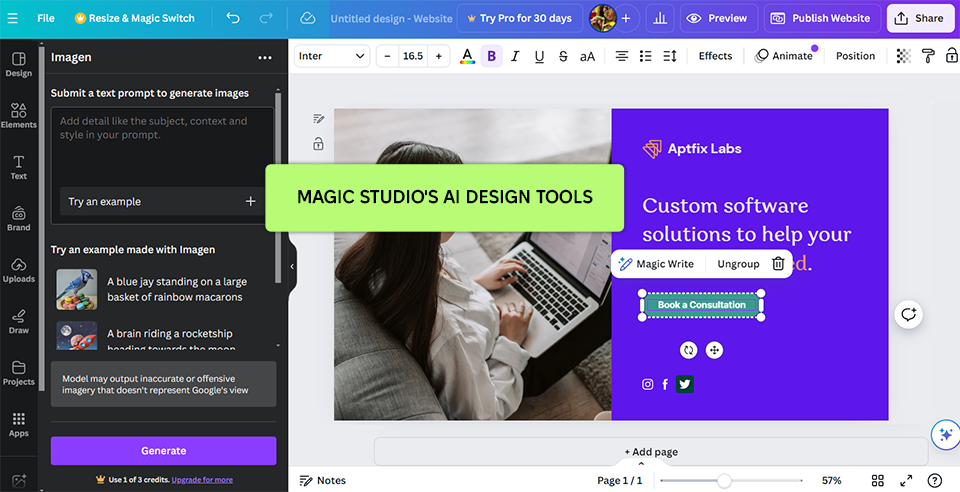This screenshot has height=492, width=960.
Task: Click the rotate handle icon
Action: point(689,350)
